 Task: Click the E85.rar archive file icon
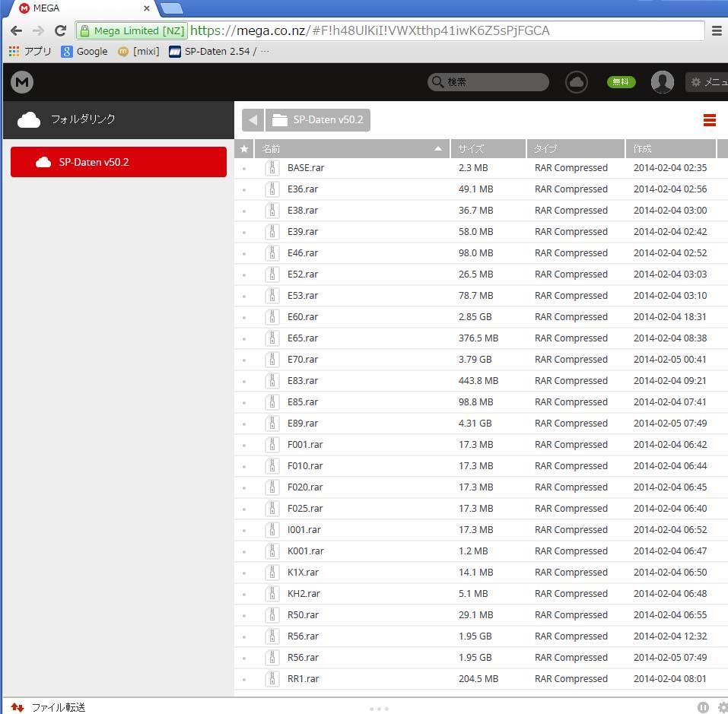272,402
